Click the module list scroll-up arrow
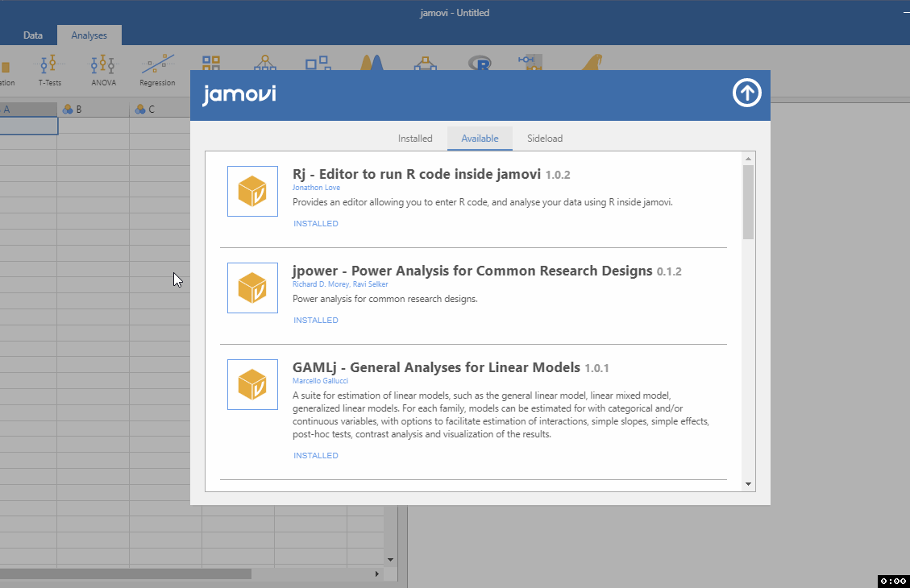This screenshot has height=588, width=910. [748, 159]
